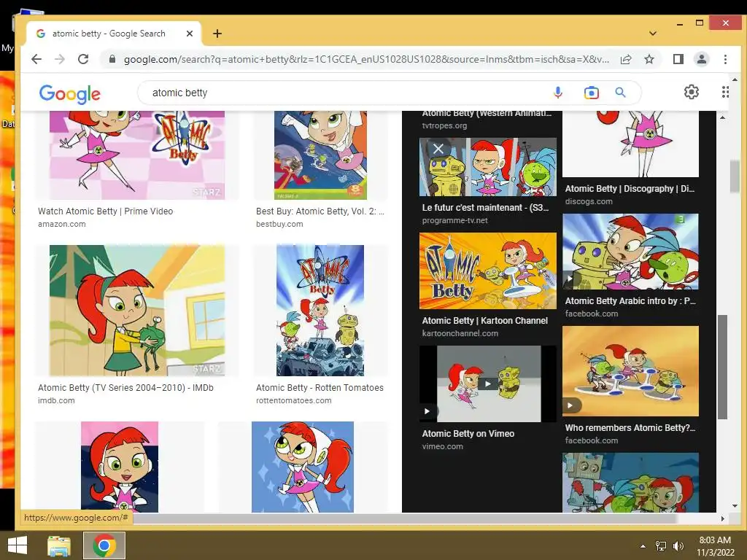Click the network tray icon
The image size is (747, 560).
(x=661, y=546)
